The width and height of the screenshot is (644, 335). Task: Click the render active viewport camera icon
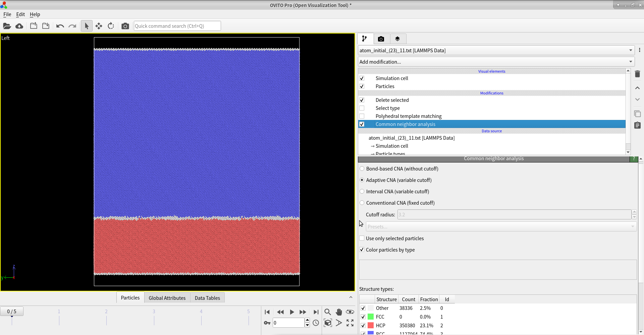point(125,26)
